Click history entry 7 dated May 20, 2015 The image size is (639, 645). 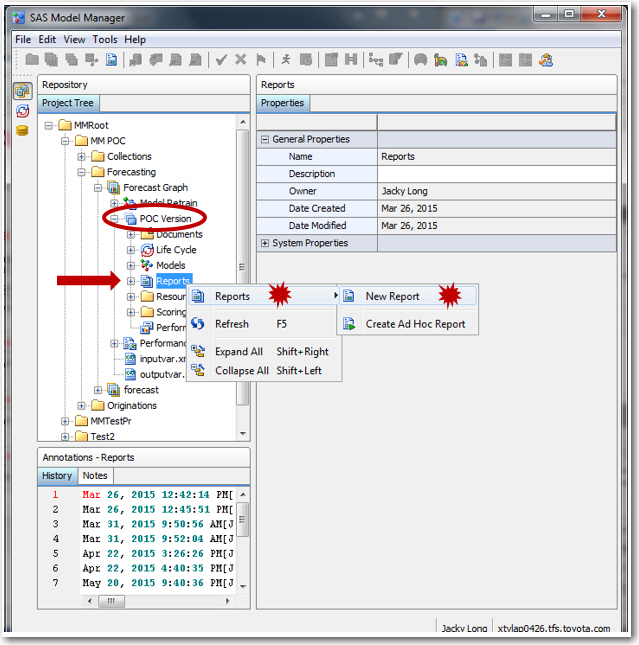[158, 583]
